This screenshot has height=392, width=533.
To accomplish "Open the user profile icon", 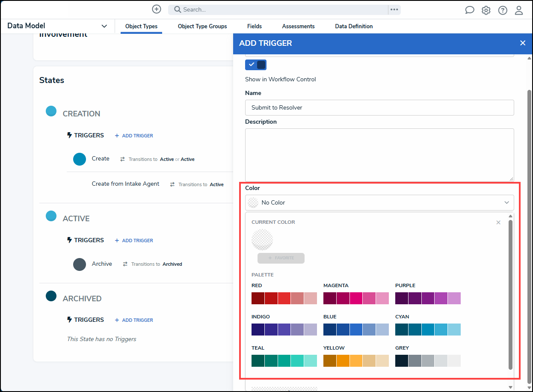I will coord(519,10).
